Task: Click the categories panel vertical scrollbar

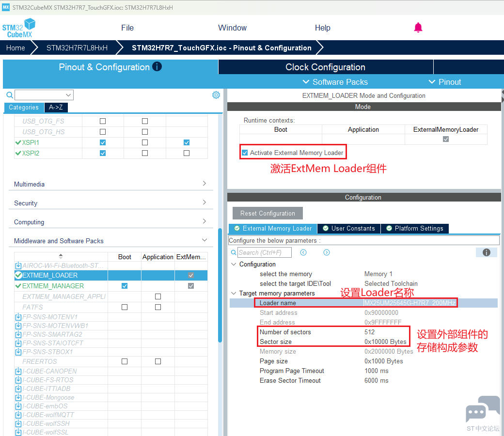Action: 220,285
